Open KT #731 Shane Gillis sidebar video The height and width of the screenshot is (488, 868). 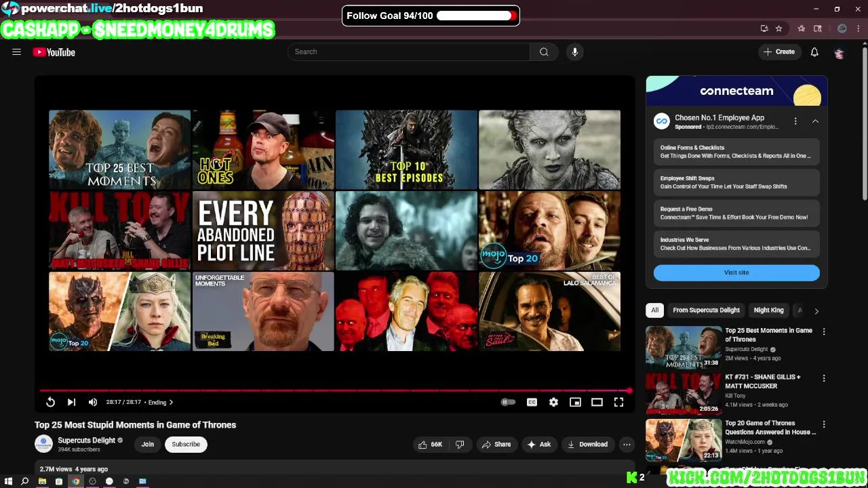pyautogui.click(x=684, y=393)
